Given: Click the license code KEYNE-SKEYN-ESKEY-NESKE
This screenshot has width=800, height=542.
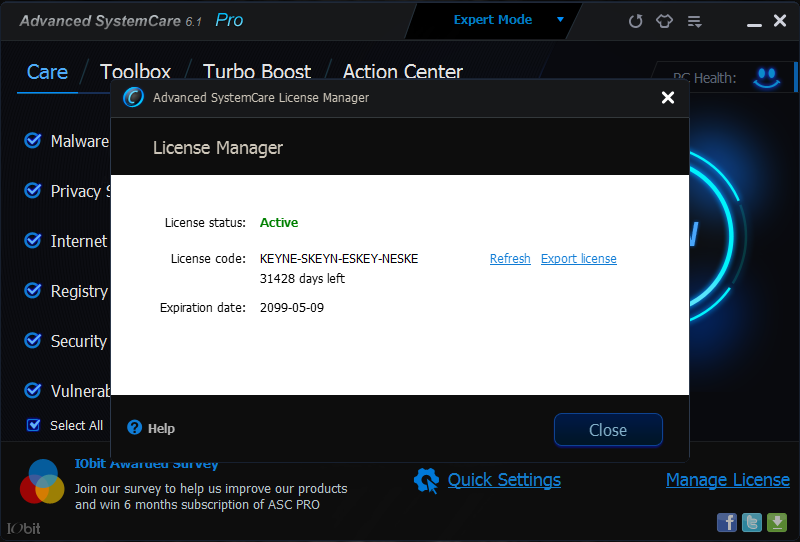Looking at the screenshot, I should point(339,259).
